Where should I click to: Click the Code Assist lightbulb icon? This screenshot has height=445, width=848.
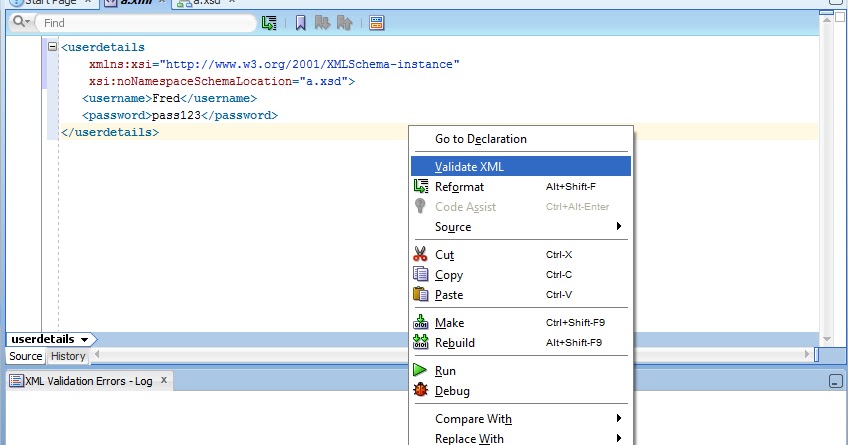point(420,206)
